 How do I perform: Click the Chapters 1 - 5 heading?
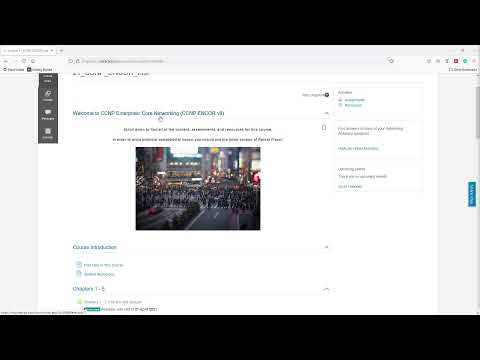89,289
